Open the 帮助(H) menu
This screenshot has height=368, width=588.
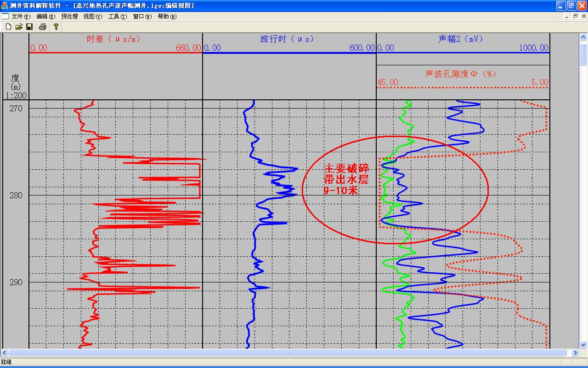(x=167, y=17)
